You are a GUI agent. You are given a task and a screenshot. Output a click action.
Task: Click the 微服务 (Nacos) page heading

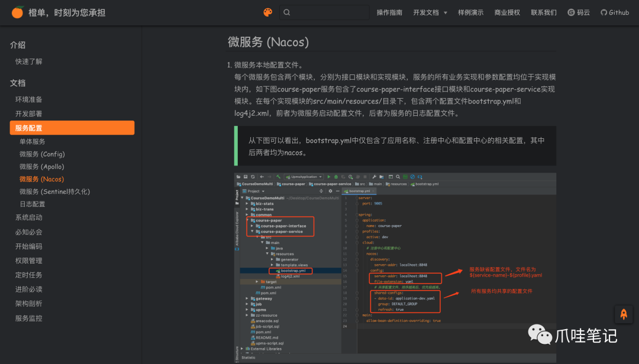[x=268, y=42]
